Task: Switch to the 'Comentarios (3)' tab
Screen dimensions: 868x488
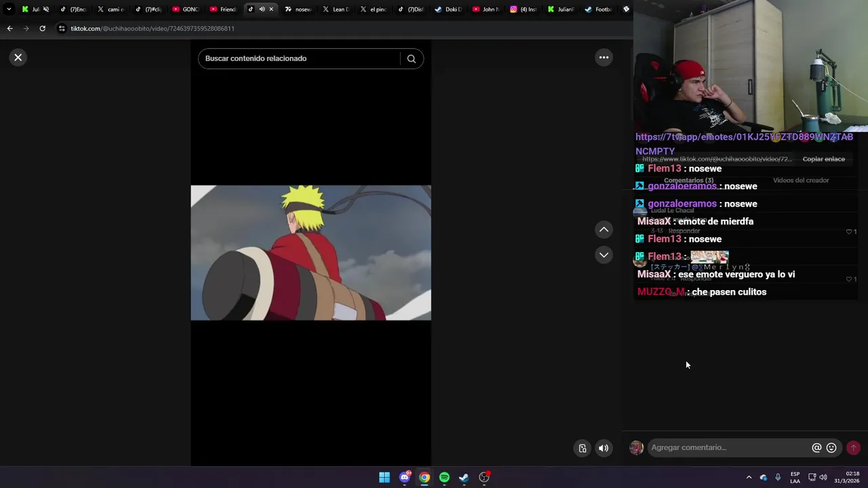Action: pyautogui.click(x=688, y=180)
